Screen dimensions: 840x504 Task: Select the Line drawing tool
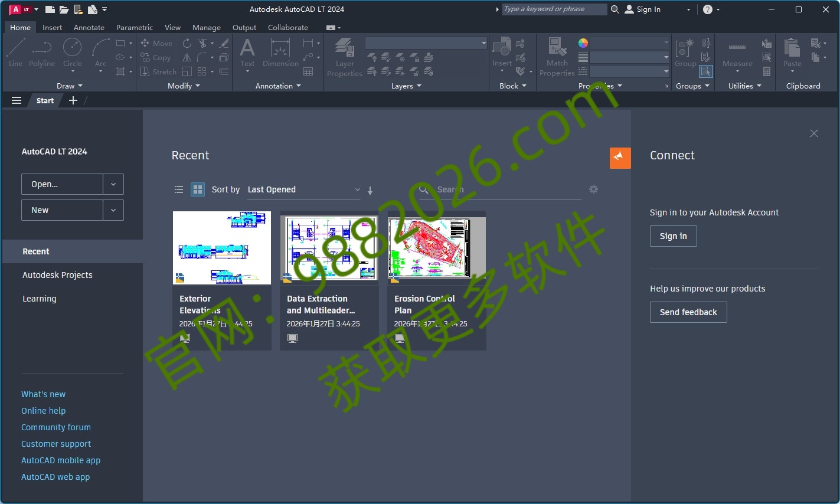point(15,53)
